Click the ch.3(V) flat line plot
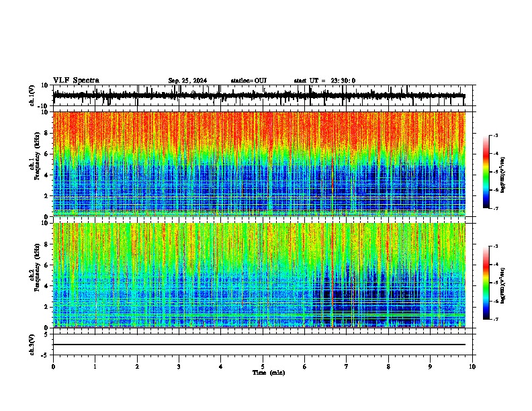 coord(263,345)
